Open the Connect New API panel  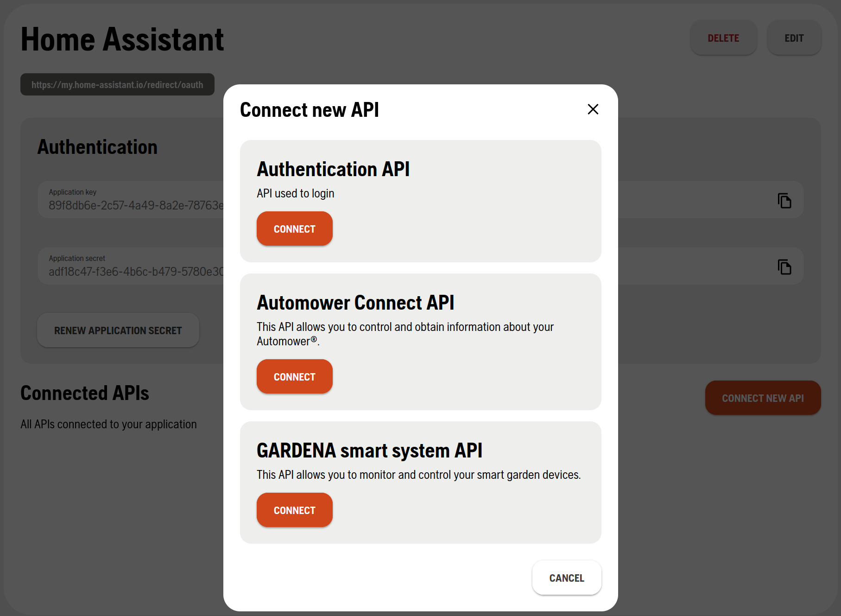763,398
